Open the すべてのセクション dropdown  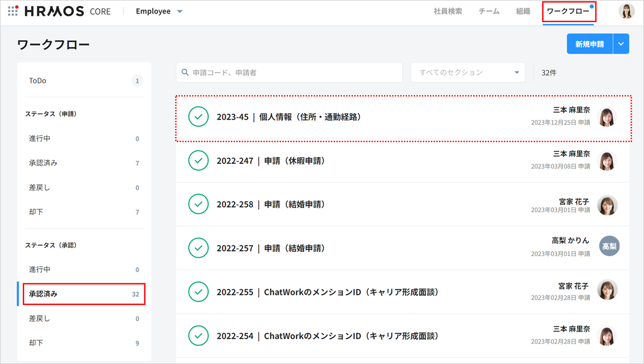(x=468, y=73)
